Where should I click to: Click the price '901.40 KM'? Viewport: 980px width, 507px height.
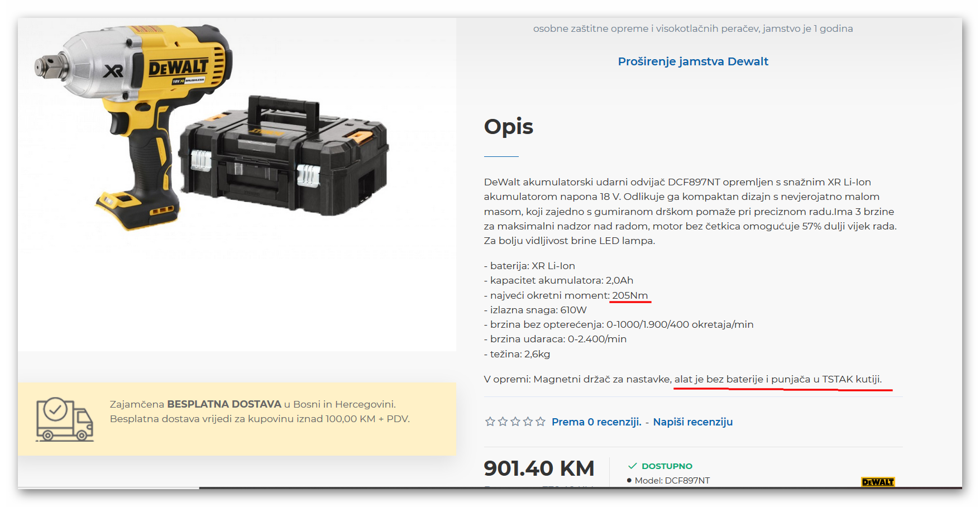pos(539,468)
